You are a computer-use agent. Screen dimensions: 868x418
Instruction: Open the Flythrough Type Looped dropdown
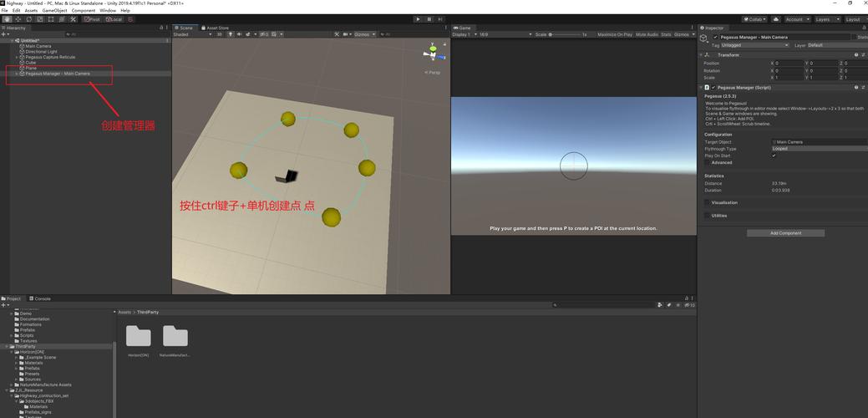pyautogui.click(x=820, y=148)
